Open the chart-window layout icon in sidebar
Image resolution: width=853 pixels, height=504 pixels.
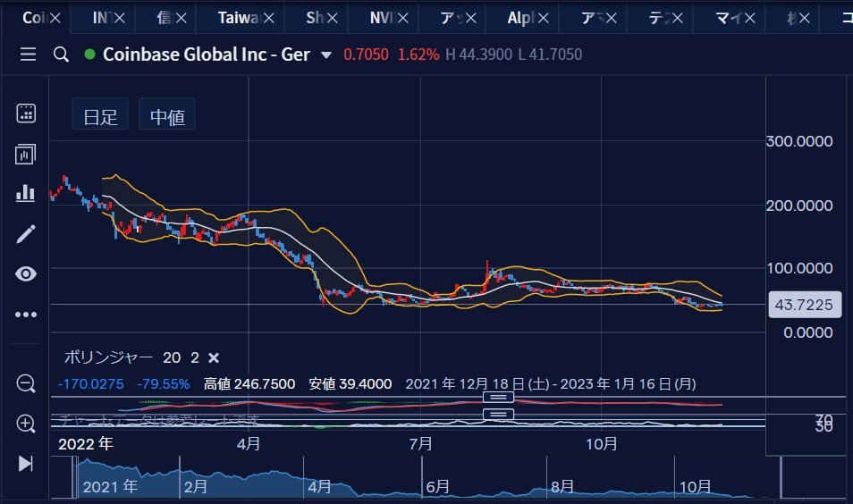(26, 155)
